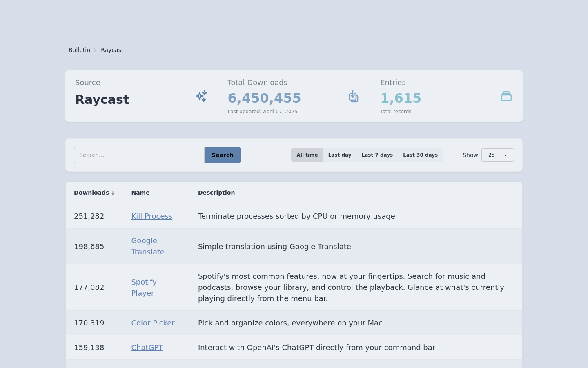Click the Search button
Image resolution: width=588 pixels, height=368 pixels.
223,155
